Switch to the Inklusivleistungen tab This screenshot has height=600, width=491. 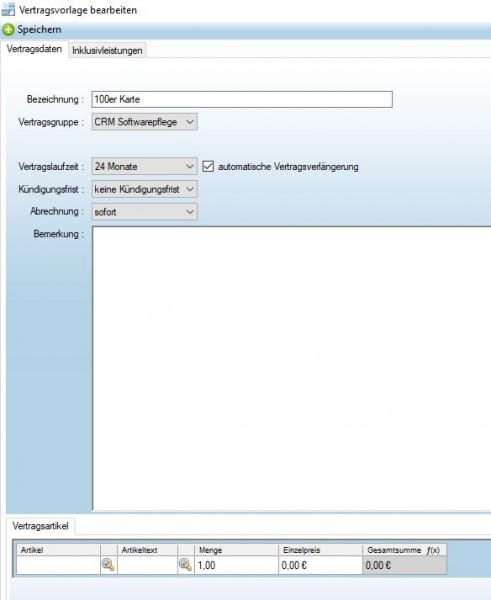(107, 51)
